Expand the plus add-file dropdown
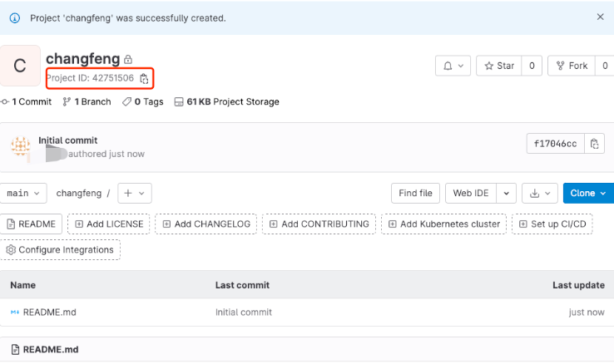614x364 pixels. [135, 193]
